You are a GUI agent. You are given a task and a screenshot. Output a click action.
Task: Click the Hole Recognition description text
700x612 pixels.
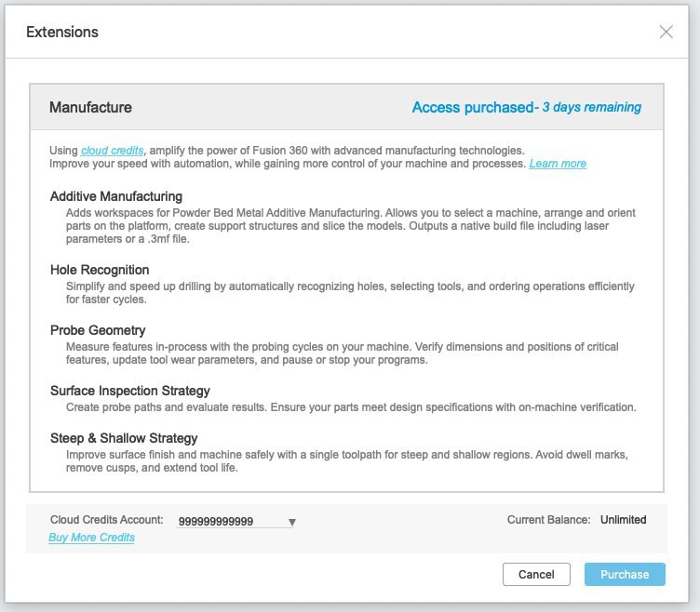[x=350, y=293]
